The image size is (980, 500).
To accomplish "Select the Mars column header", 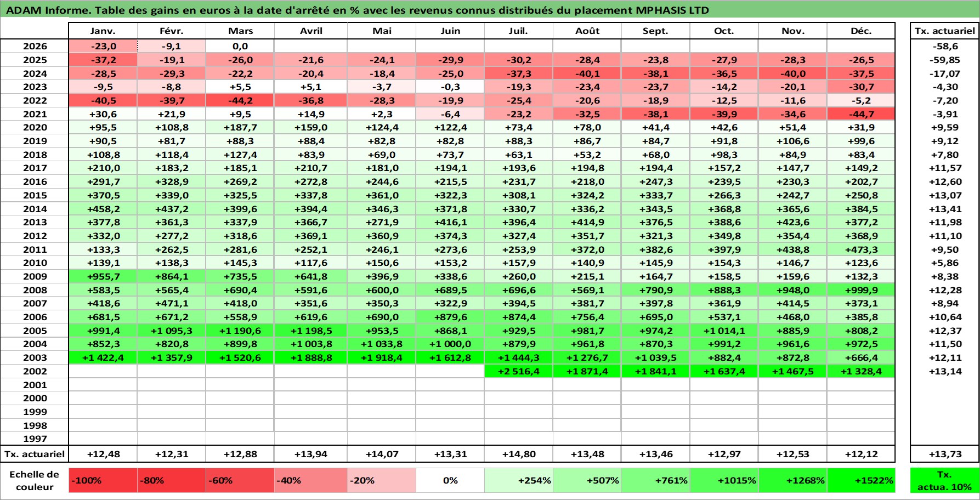I will (240, 31).
